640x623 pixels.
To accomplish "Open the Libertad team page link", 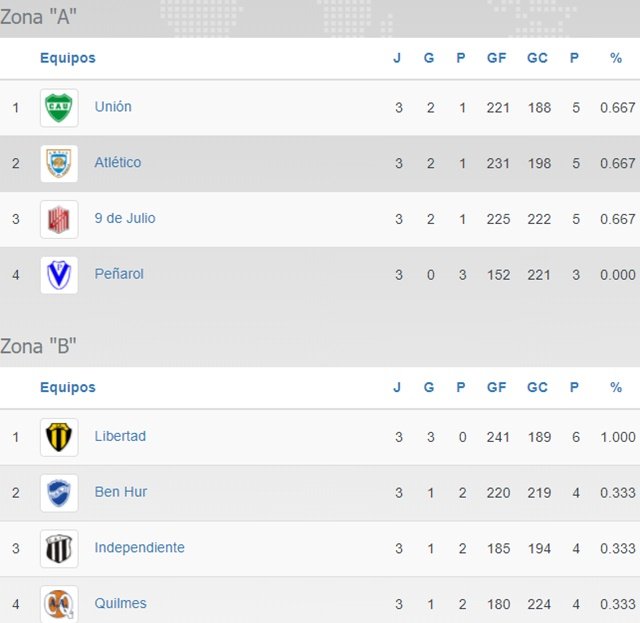I will click(x=120, y=436).
